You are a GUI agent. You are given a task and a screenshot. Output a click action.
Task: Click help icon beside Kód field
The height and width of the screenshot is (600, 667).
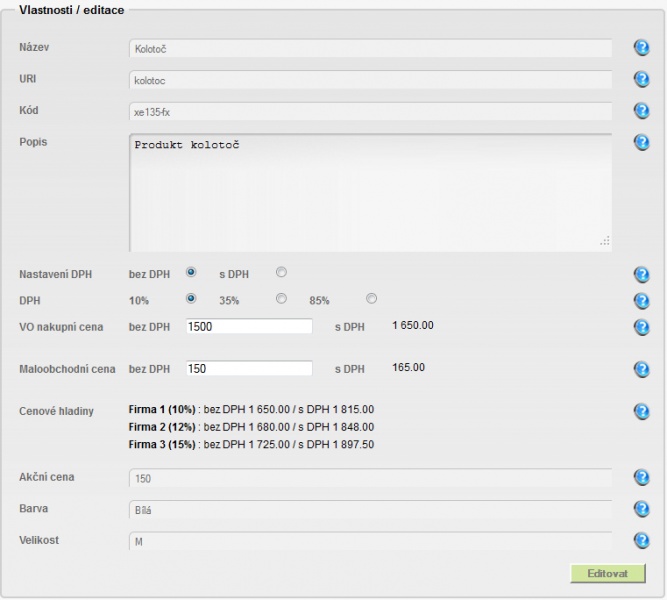[641, 111]
